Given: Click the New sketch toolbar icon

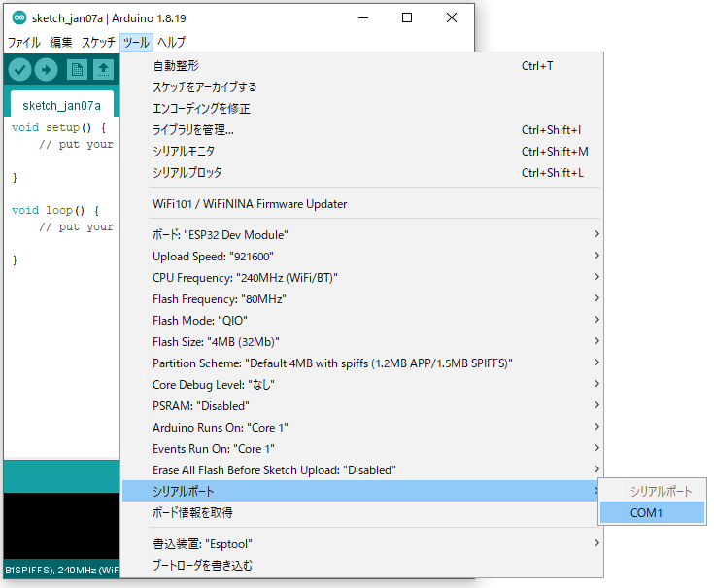Looking at the screenshot, I should [77, 70].
